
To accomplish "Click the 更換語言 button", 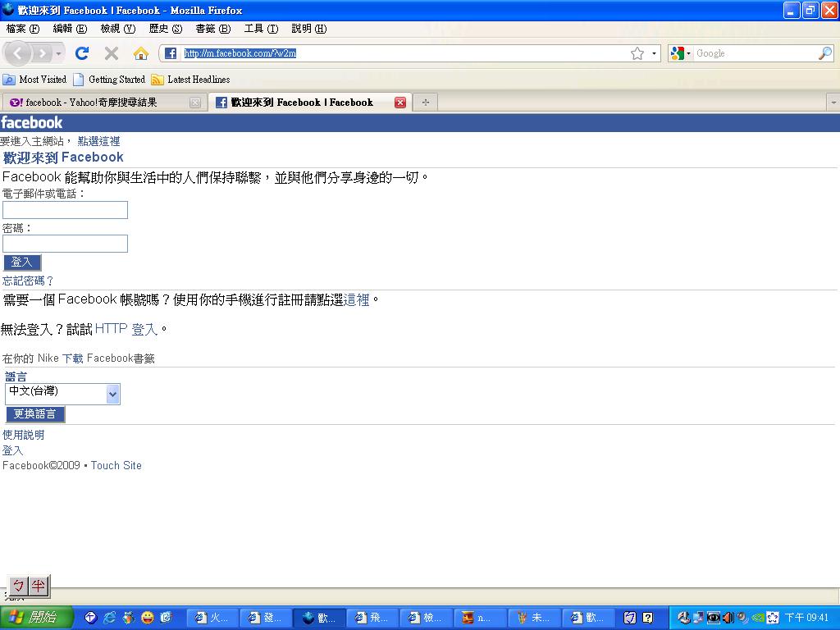I will pyautogui.click(x=35, y=414).
